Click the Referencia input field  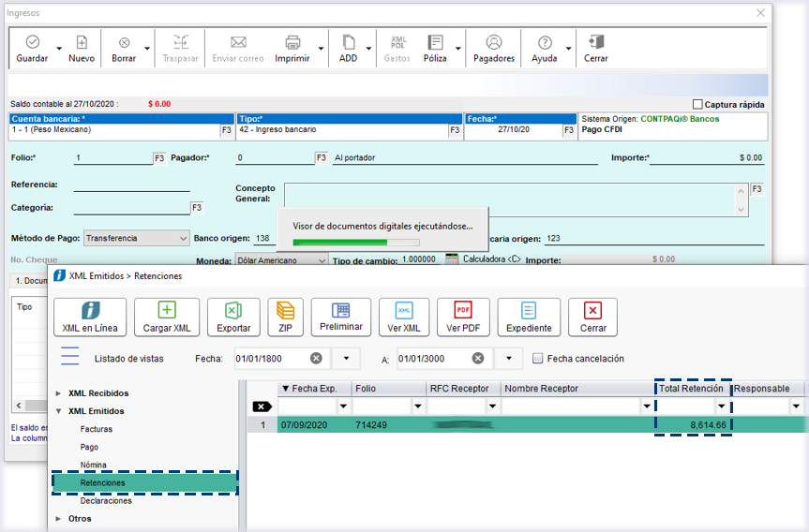click(x=131, y=185)
